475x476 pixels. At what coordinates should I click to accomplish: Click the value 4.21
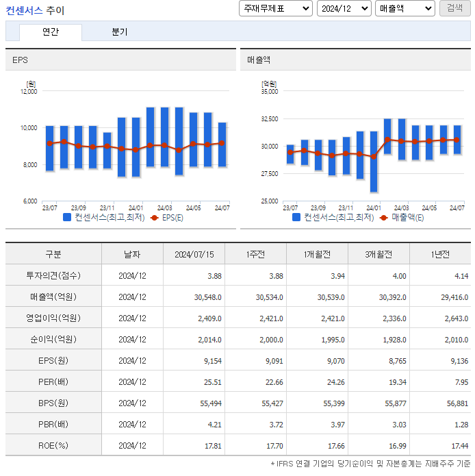point(214,425)
